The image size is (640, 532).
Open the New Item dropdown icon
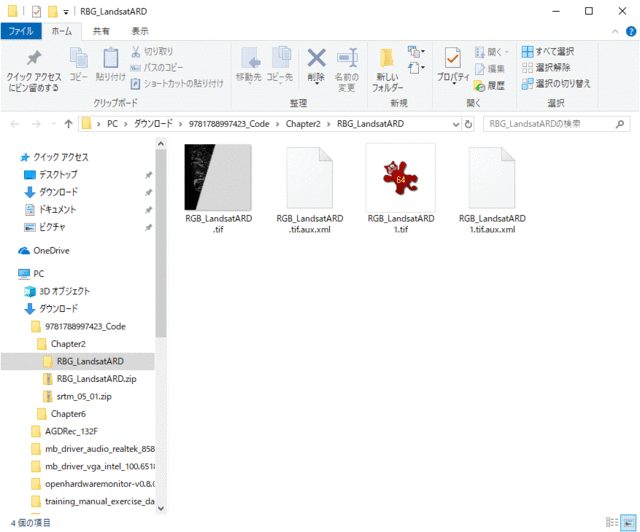point(416,51)
